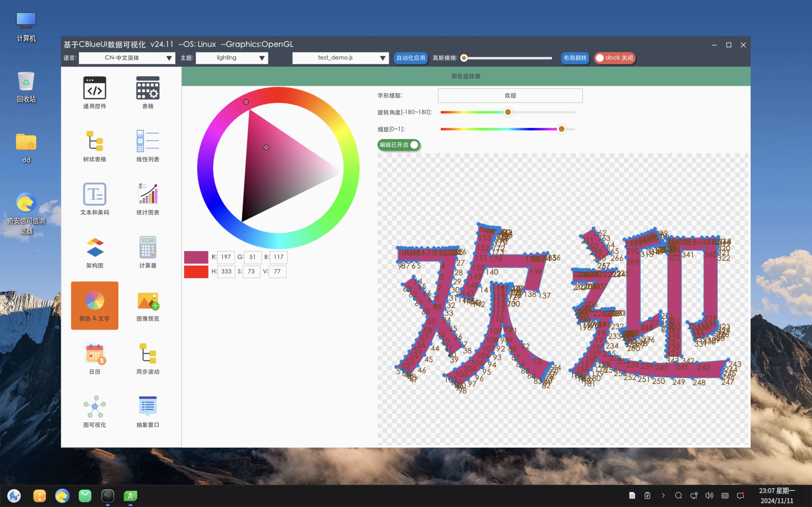The image size is (812, 507).
Task: Open the 统计图表 statistics chart icon
Action: pyautogui.click(x=148, y=194)
